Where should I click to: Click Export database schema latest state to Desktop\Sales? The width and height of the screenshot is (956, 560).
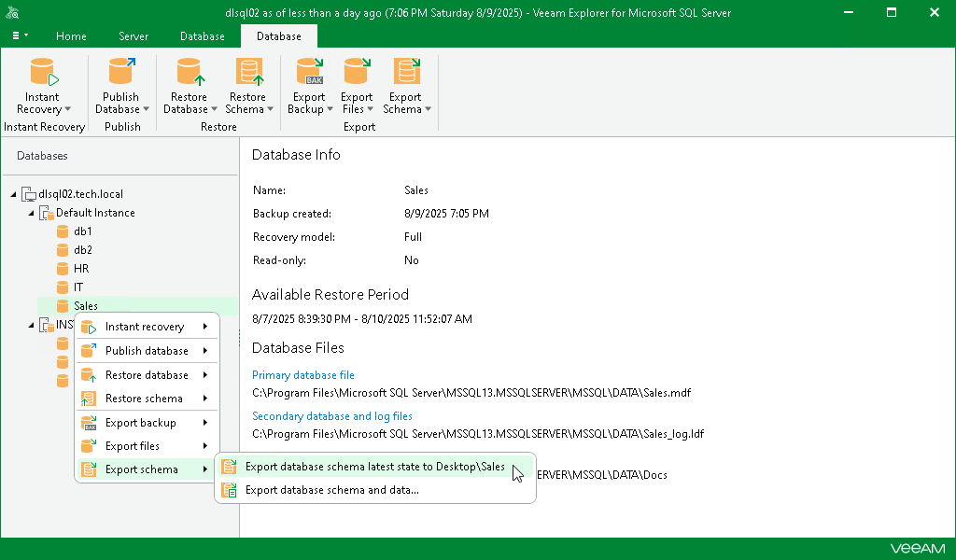point(373,465)
